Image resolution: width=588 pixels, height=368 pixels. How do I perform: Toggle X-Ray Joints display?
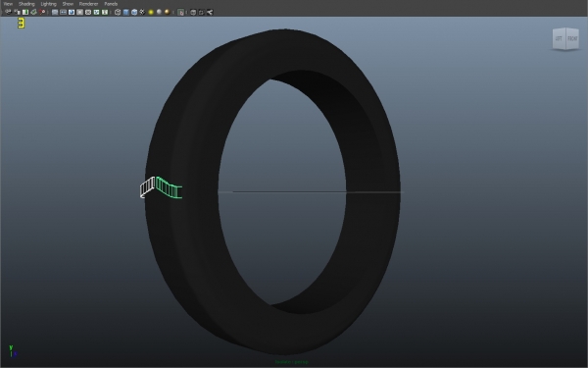[210, 12]
